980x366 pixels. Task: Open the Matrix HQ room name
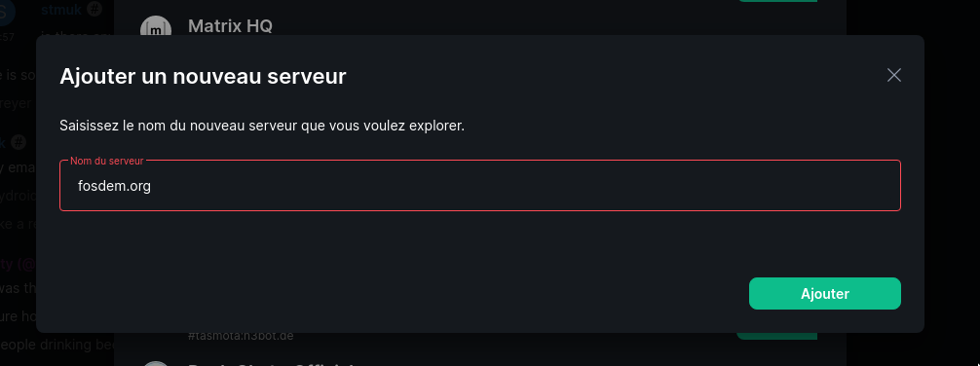point(230,26)
